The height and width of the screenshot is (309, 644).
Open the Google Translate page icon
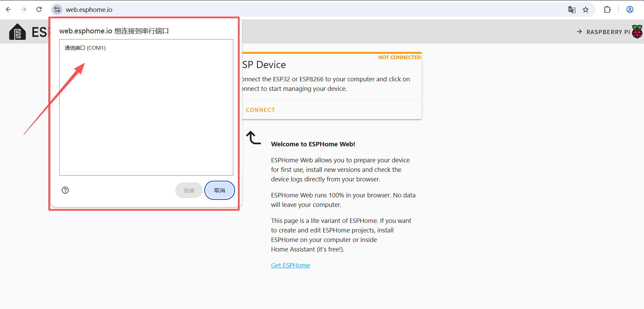(572, 10)
